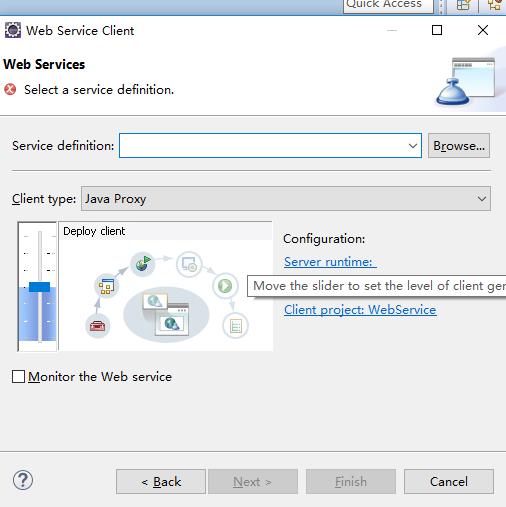
Task: Expand the Service definition dropdown arrow
Action: 413,146
